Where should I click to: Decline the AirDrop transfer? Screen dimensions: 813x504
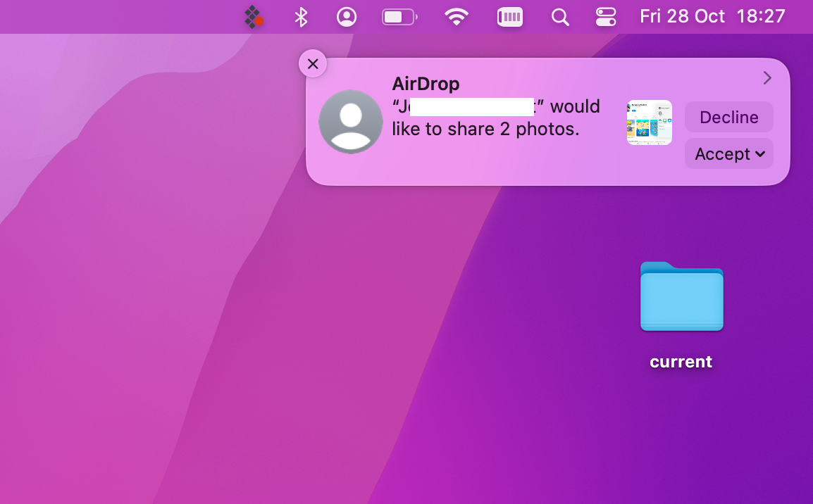(x=728, y=117)
